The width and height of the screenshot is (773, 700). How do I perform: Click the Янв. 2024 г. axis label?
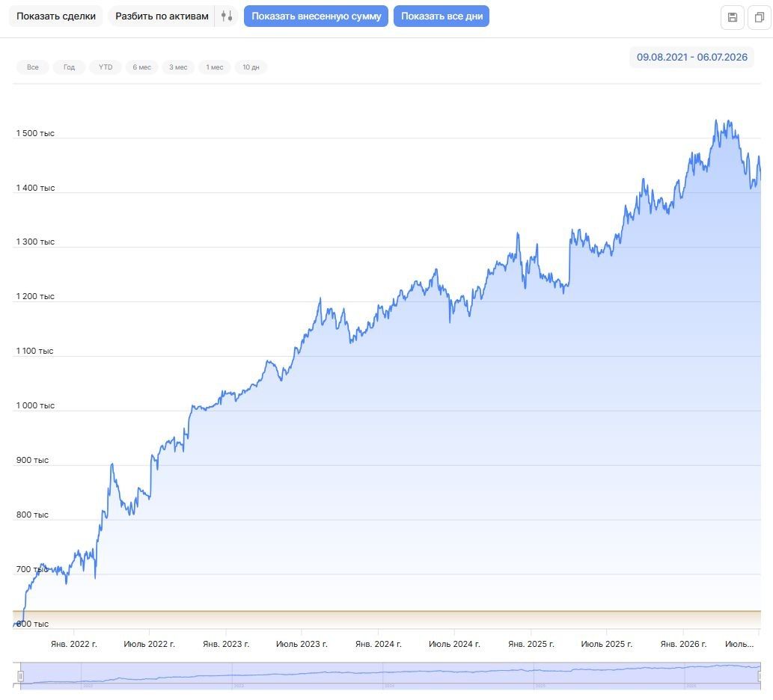click(378, 645)
